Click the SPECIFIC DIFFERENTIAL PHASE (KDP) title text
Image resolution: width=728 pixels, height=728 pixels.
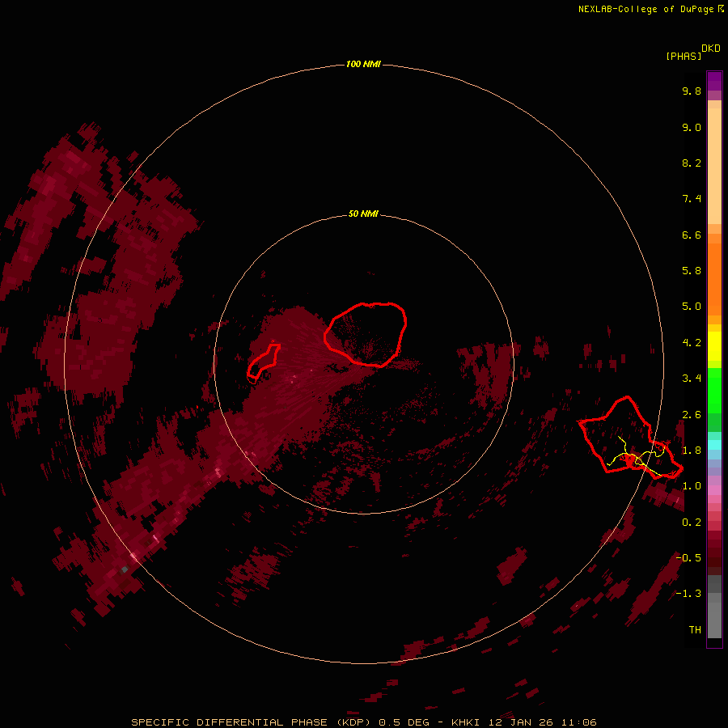click(251, 722)
